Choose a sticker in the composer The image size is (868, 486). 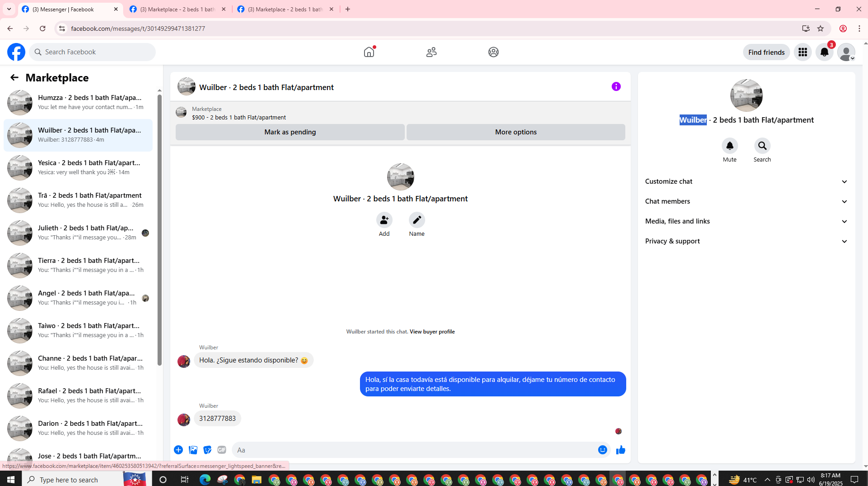tap(207, 450)
